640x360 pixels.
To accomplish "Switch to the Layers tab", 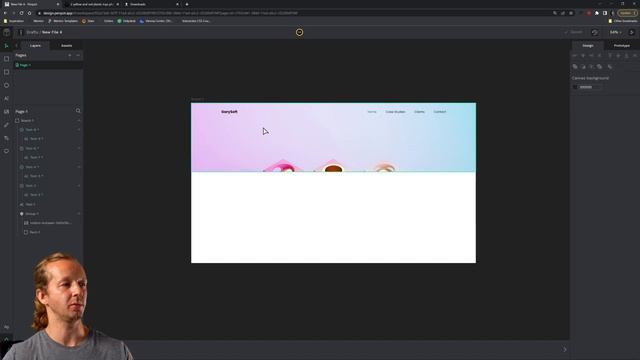I will click(x=35, y=46).
